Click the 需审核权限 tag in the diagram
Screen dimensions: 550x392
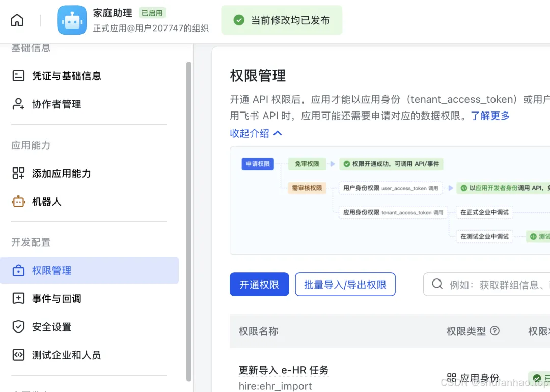pos(307,188)
